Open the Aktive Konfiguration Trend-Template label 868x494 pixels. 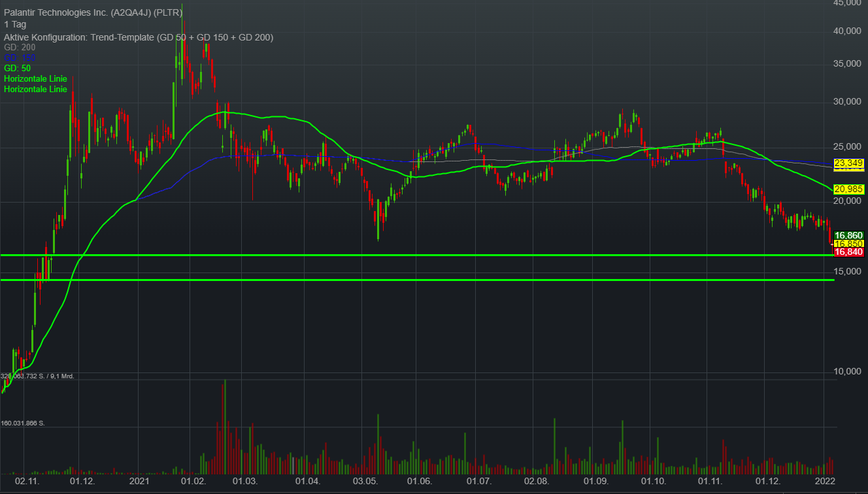[x=139, y=37]
